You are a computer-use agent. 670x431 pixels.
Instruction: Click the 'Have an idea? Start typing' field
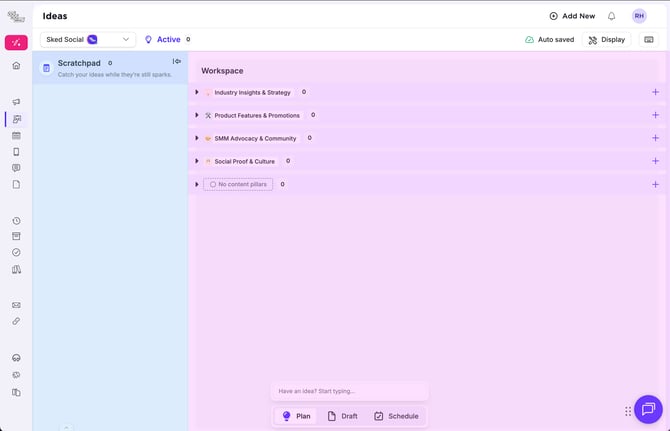pyautogui.click(x=350, y=391)
